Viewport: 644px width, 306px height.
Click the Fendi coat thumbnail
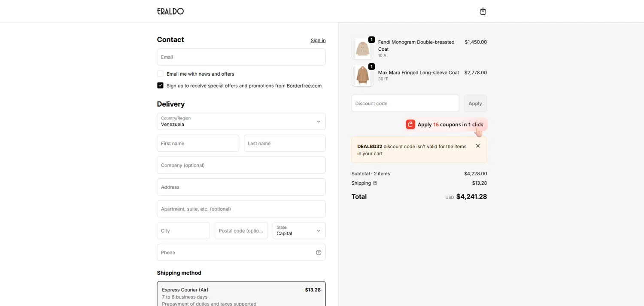[x=363, y=49]
